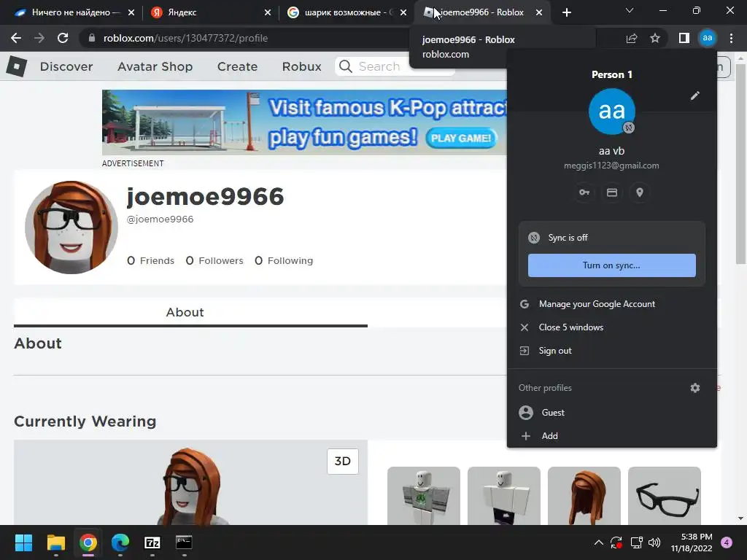
Task: Click the share page icon in address bar
Action: click(632, 38)
